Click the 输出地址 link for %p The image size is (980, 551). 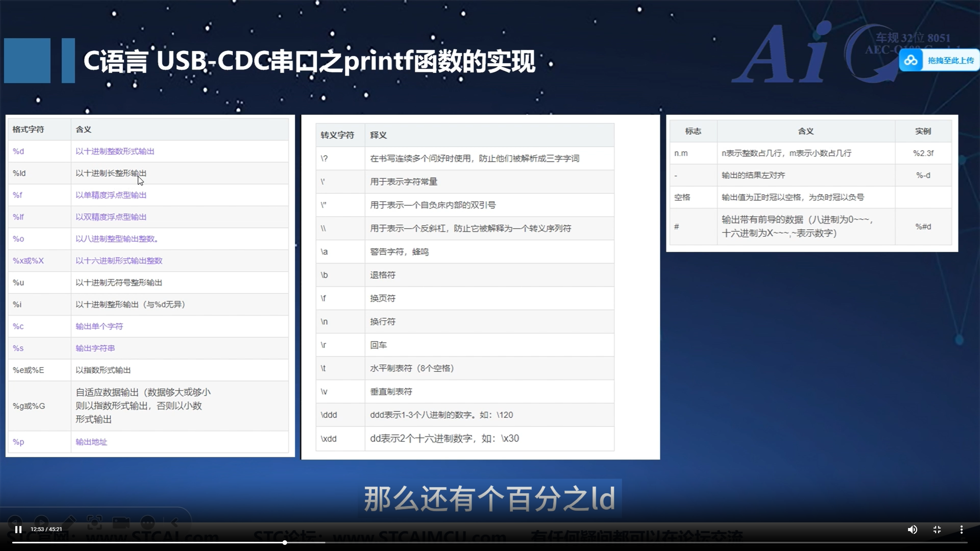[x=91, y=442]
